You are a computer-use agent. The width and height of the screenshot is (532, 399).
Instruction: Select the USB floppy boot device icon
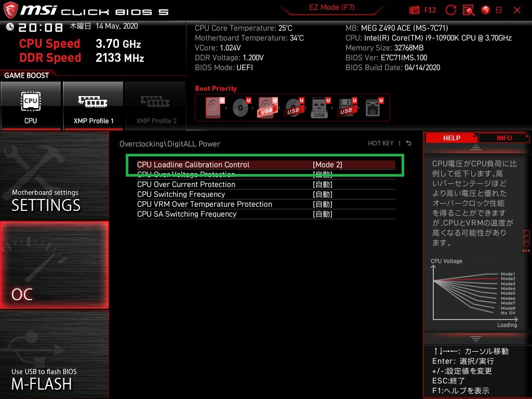click(x=347, y=108)
